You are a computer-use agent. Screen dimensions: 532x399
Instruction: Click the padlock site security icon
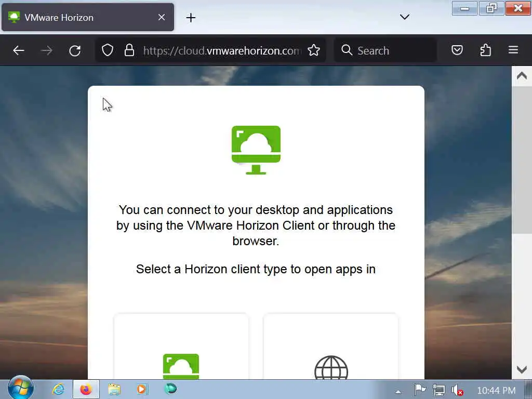pos(129,50)
